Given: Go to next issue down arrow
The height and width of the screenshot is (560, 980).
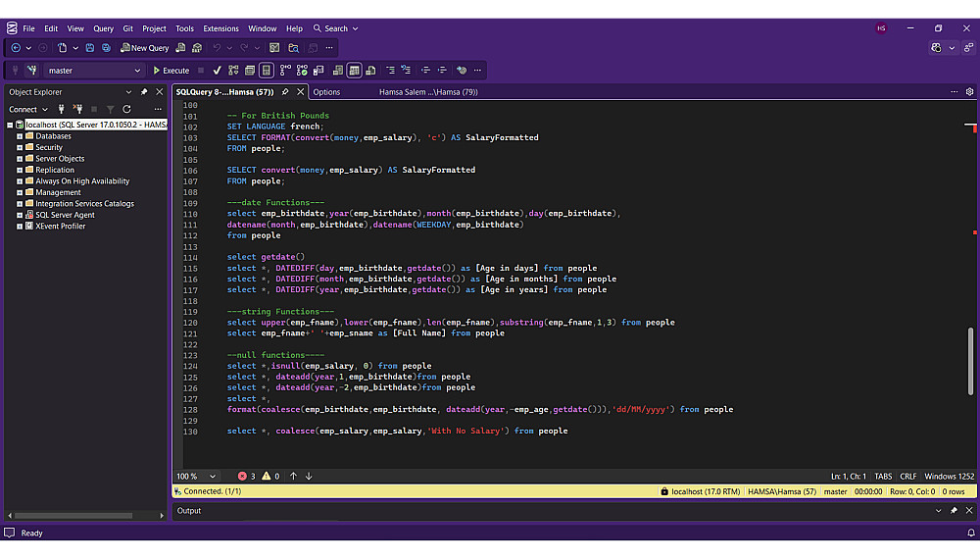Looking at the screenshot, I should (x=309, y=477).
